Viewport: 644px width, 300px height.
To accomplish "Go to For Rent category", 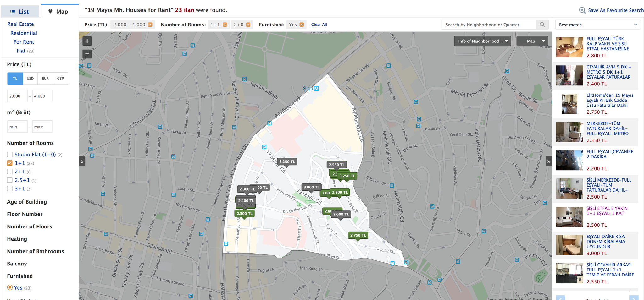I will [x=24, y=42].
